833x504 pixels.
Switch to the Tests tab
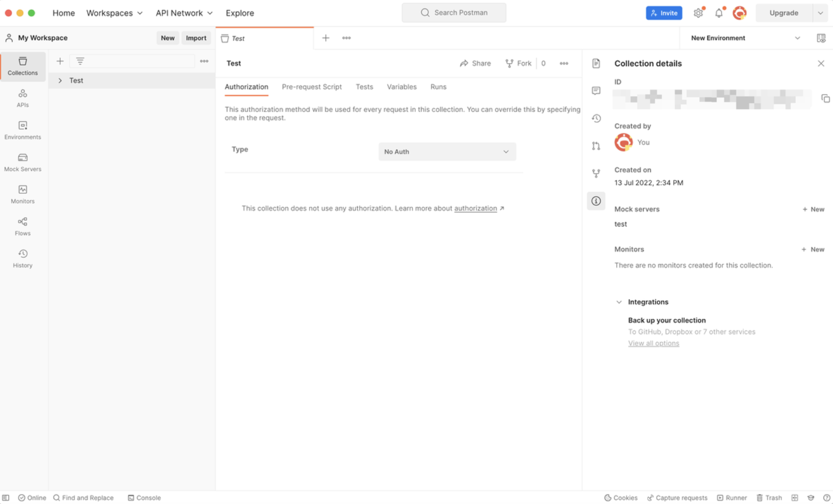click(364, 87)
